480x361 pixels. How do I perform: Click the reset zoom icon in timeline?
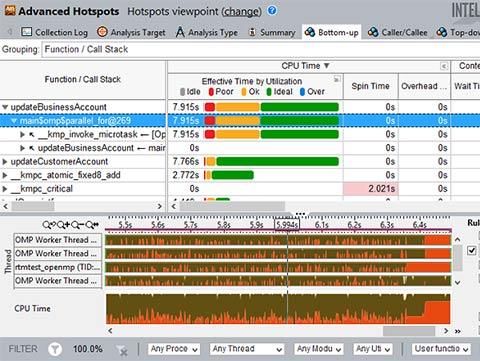point(92,225)
